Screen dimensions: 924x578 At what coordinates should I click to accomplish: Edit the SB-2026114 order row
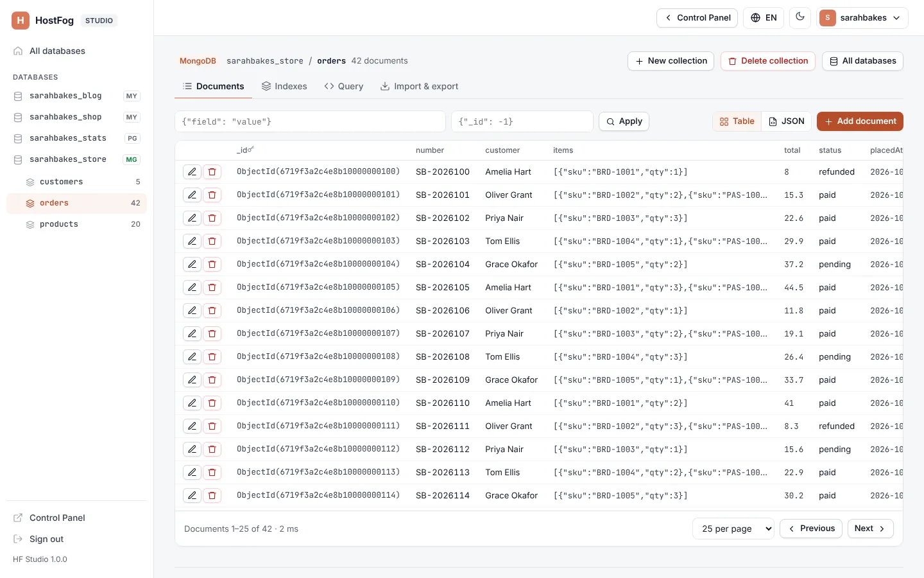tap(192, 496)
